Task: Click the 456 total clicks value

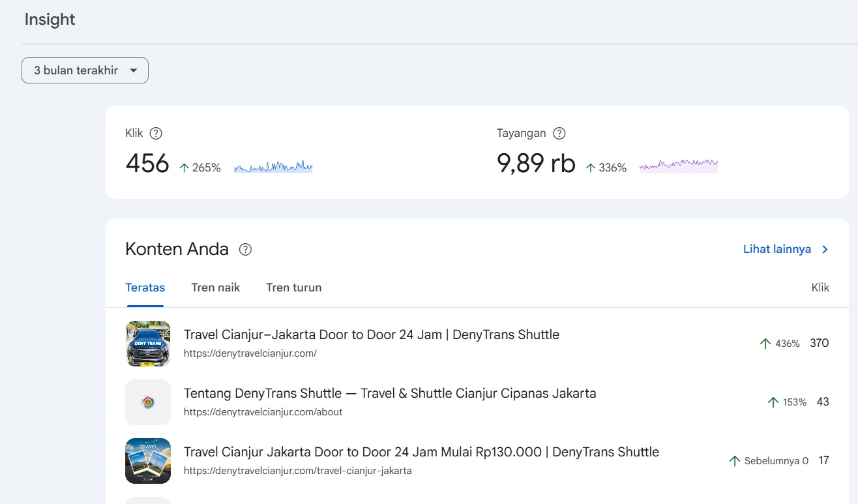Action: pos(147,163)
